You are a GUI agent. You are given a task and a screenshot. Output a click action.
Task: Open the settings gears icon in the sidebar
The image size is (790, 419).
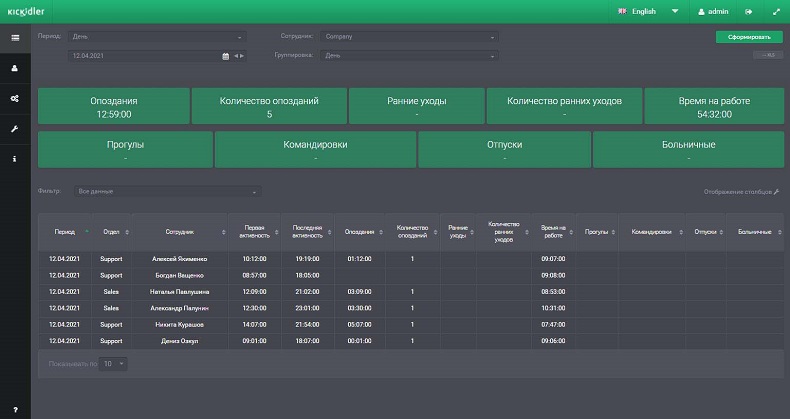click(x=15, y=98)
